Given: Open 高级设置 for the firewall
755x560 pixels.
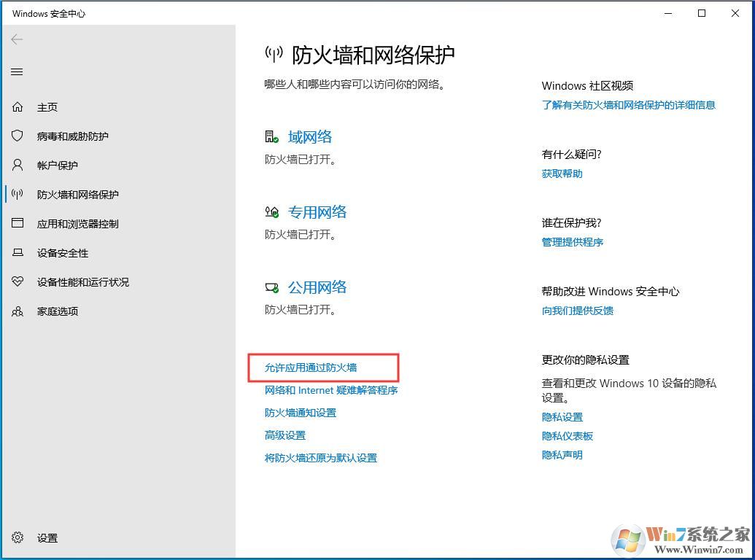Looking at the screenshot, I should [285, 435].
